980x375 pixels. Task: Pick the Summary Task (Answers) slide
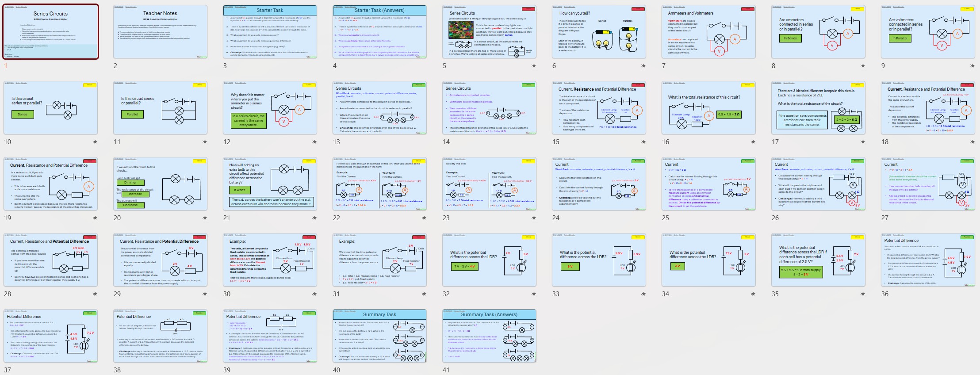click(x=489, y=336)
